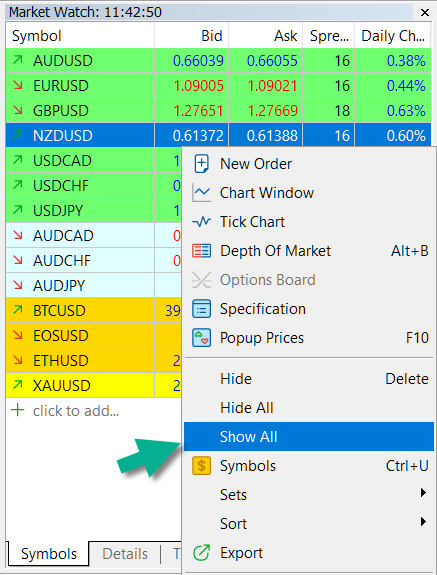Screen dimensions: 437x575
Task: Open the Symbols tab at the bottom
Action: pos(49,554)
